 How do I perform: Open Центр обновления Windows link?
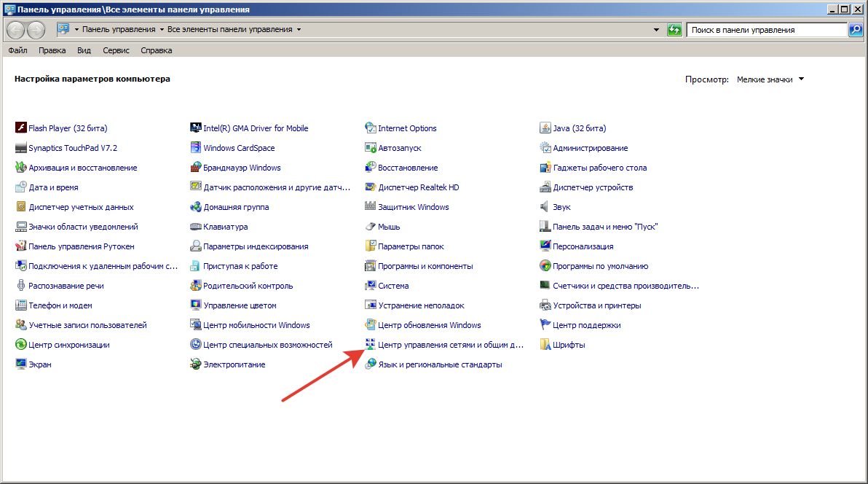point(430,325)
